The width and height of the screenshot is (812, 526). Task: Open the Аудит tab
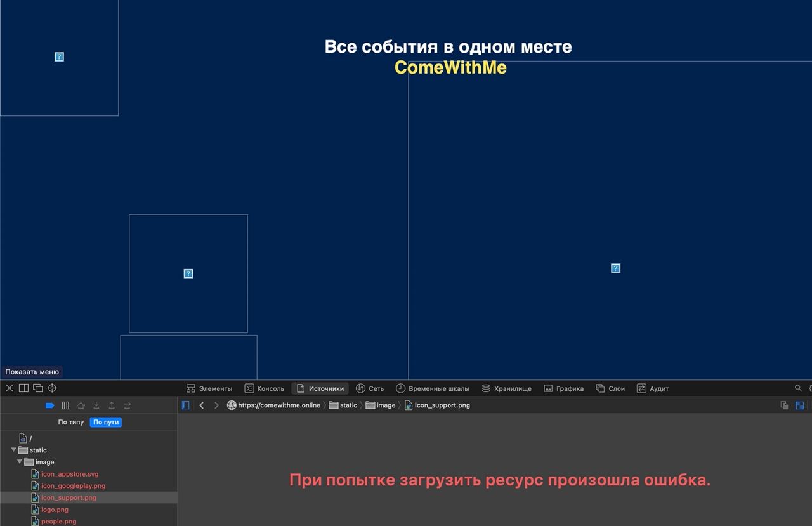tap(653, 388)
